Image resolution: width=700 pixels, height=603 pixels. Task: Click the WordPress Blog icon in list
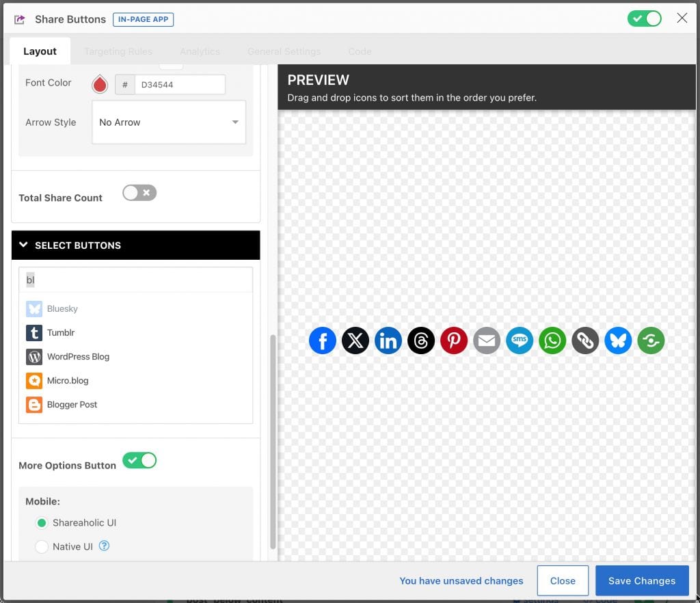click(x=34, y=357)
